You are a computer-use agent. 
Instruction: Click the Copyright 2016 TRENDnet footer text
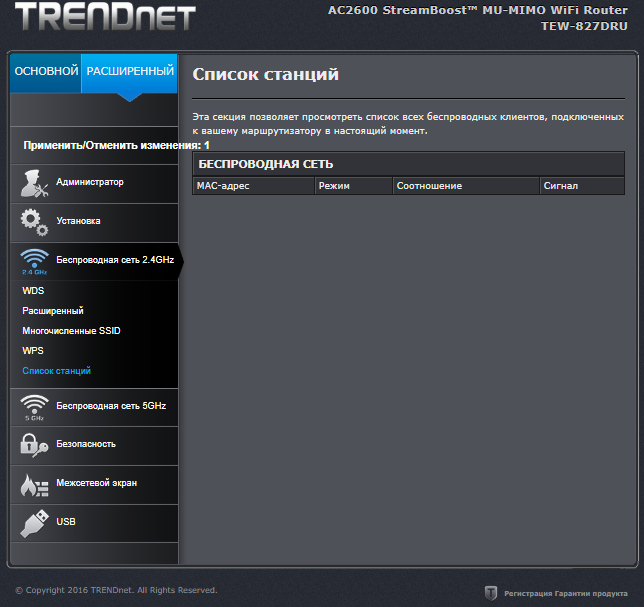tap(116, 590)
